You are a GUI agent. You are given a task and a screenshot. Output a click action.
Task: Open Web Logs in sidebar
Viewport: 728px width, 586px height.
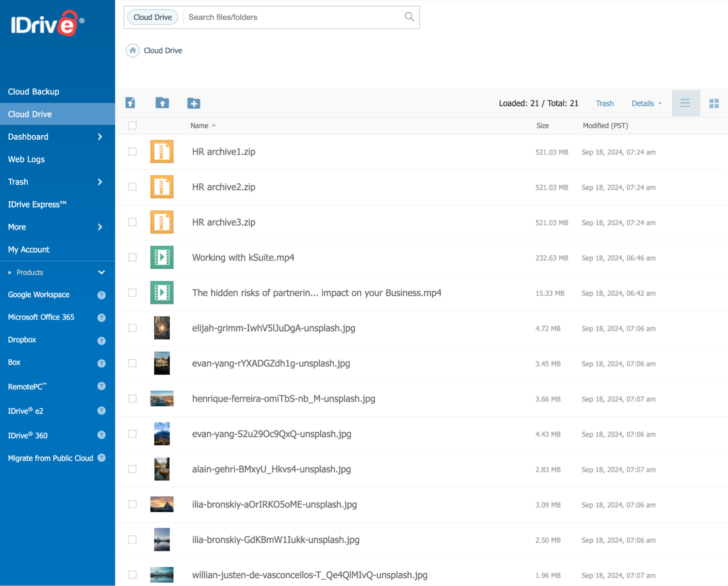pos(26,159)
